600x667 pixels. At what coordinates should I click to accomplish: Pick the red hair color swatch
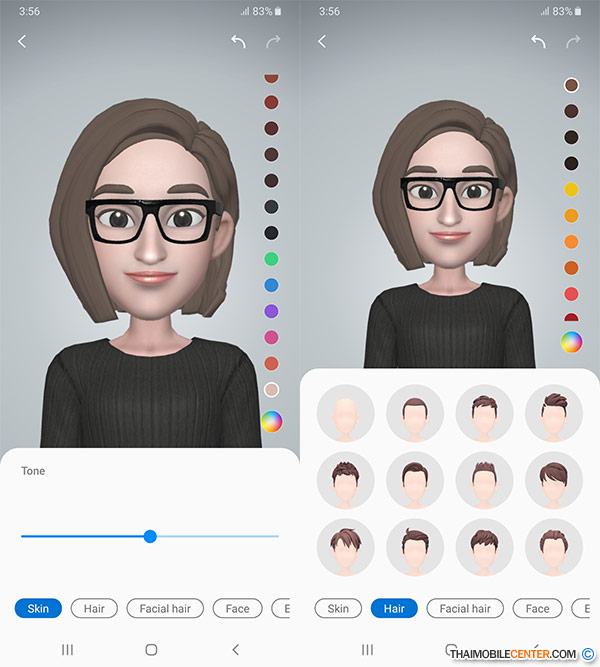pos(571,294)
